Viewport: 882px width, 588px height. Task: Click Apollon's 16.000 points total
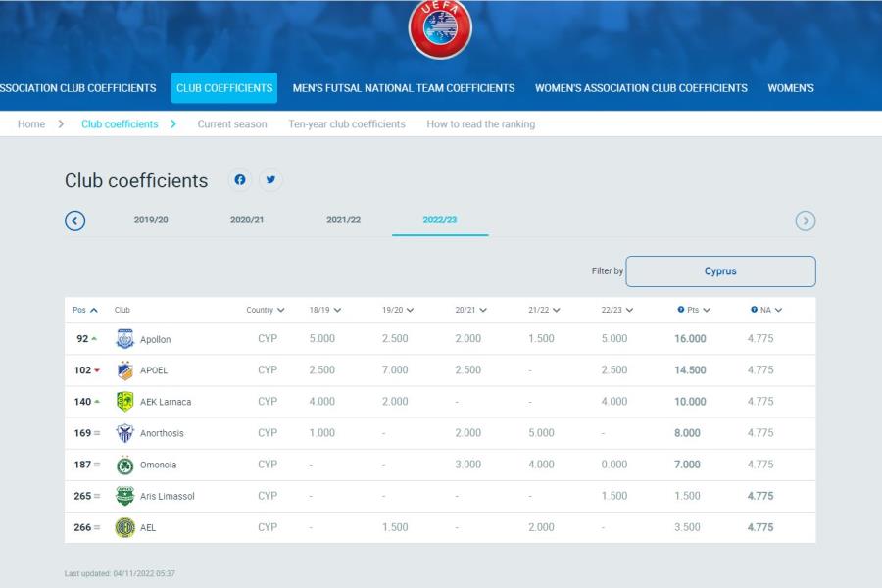coord(690,339)
